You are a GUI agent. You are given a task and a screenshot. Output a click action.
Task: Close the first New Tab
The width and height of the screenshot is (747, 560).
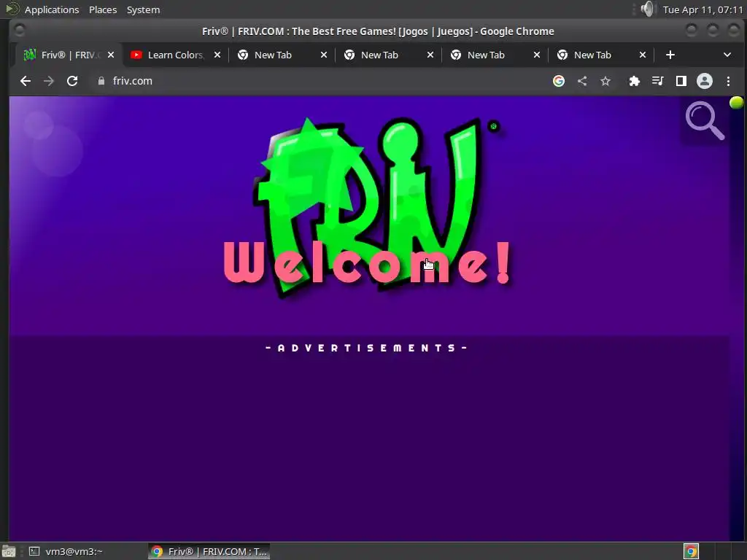(324, 55)
